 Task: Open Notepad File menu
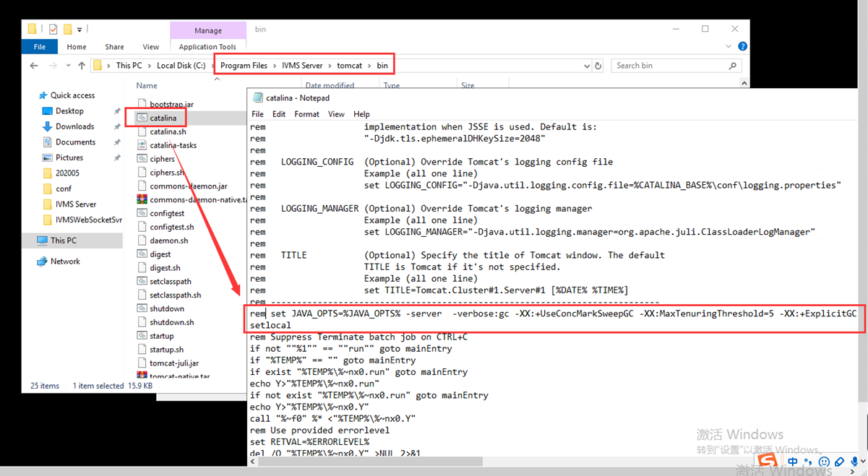[x=257, y=114]
